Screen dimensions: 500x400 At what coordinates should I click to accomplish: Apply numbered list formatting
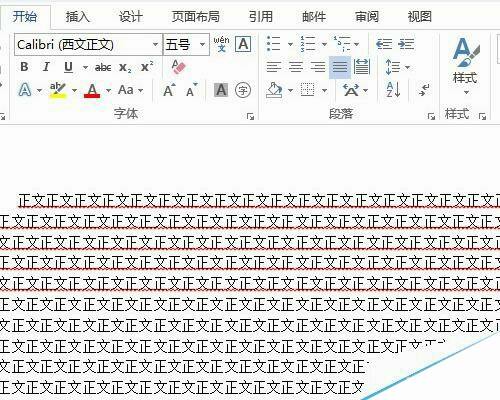(308, 44)
